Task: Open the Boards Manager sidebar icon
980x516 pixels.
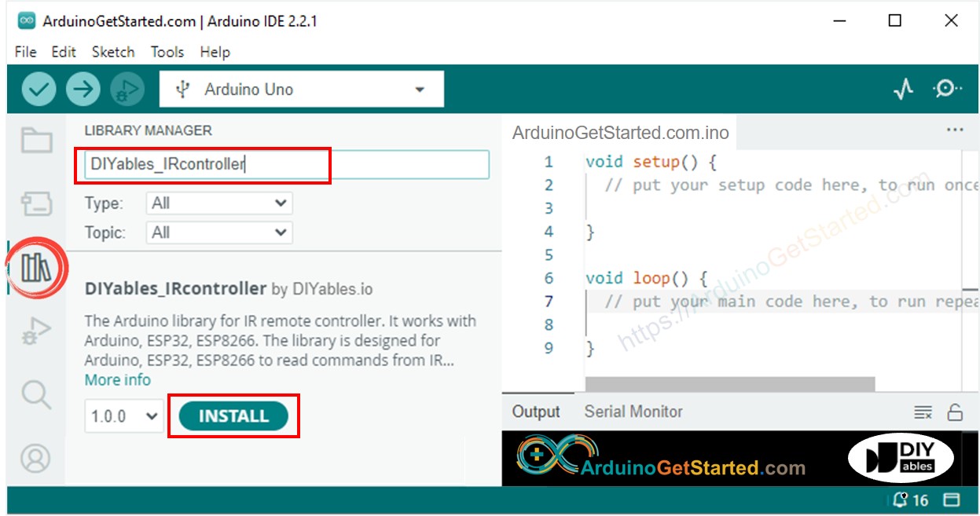Action: 36,204
